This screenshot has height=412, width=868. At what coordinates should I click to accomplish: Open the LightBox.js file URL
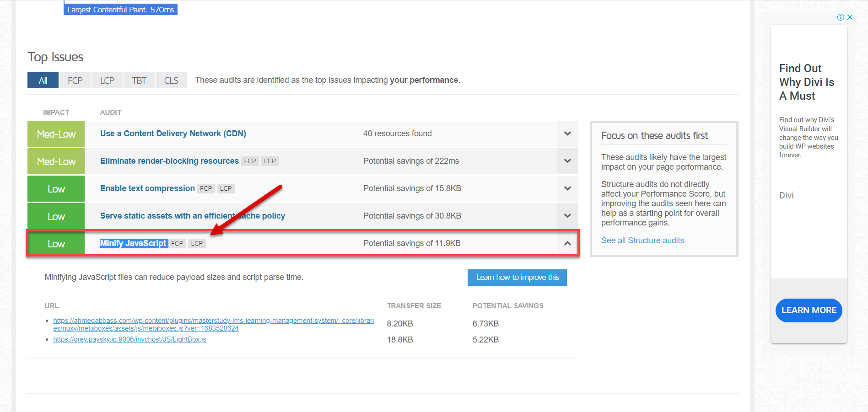129,339
